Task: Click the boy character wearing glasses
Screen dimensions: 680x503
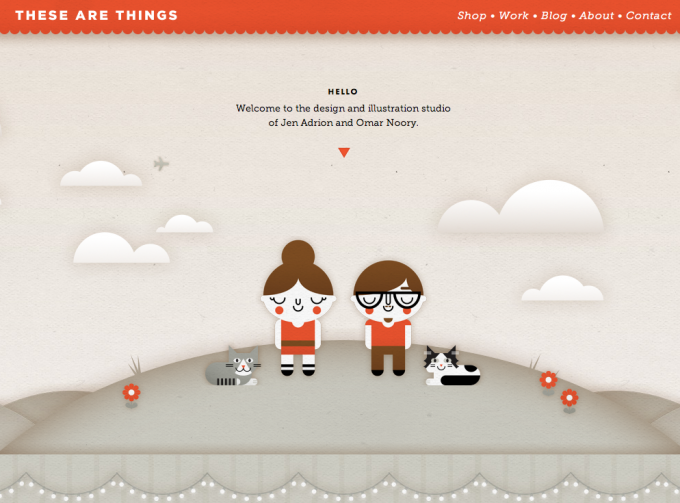Action: tap(388, 318)
